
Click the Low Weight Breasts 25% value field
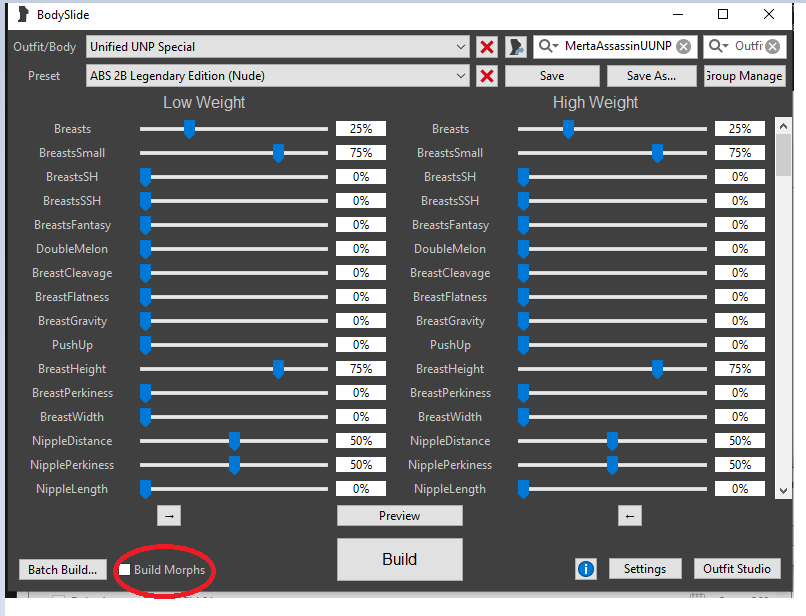tap(361, 129)
